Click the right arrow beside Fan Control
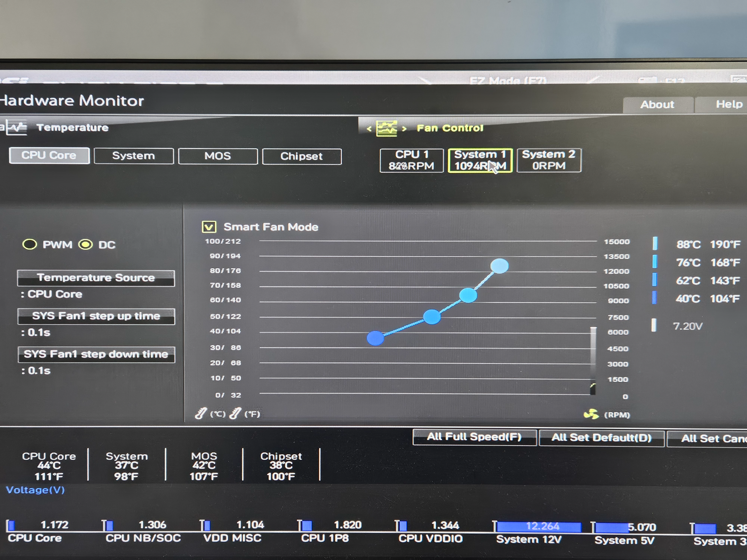The height and width of the screenshot is (560, 747). tap(404, 129)
